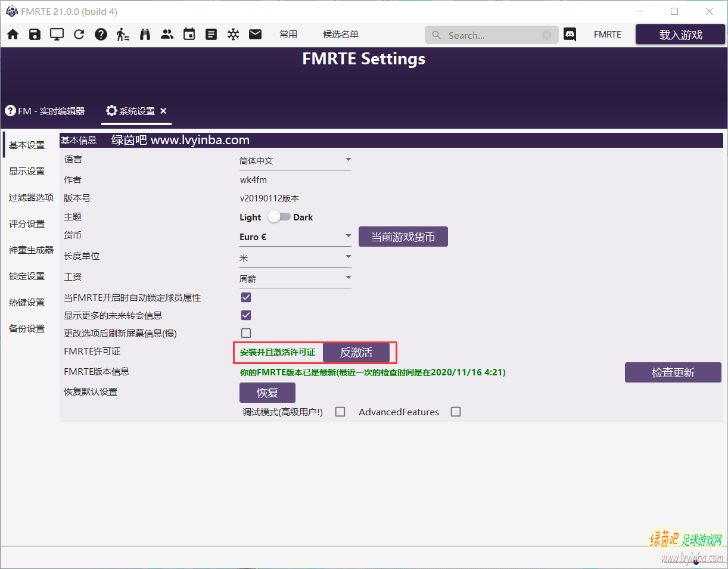Uncheck 显示更多的未来转会信息 checkbox
The height and width of the screenshot is (569, 728).
point(246,315)
